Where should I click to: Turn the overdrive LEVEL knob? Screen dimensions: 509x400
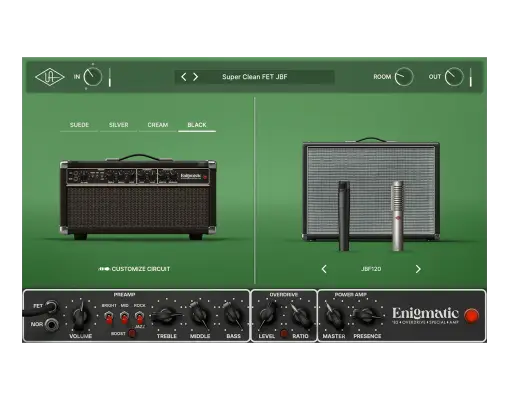pos(268,315)
